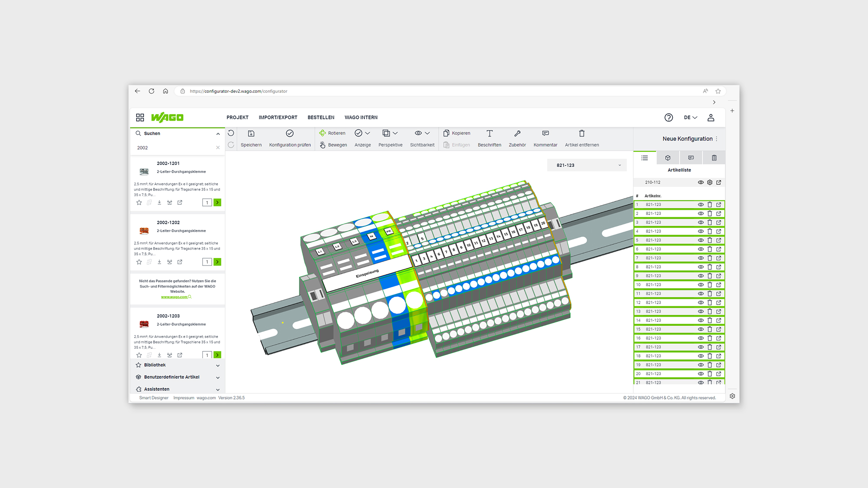Open the WAGO INTERN menu
This screenshot has width=868, height=488.
tap(361, 118)
